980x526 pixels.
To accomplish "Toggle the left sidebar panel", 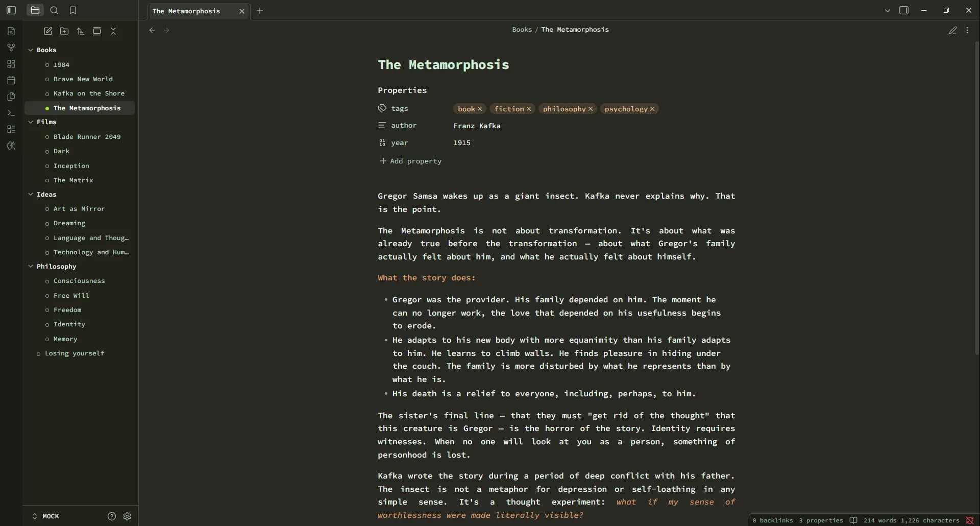I will tap(11, 10).
